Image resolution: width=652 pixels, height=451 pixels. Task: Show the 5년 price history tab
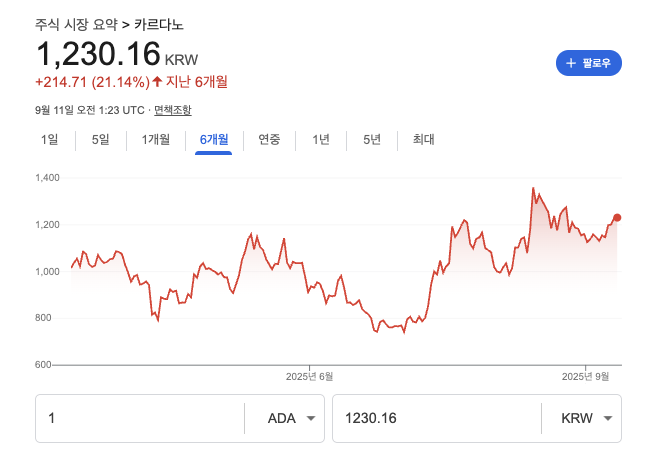pyautogui.click(x=372, y=140)
